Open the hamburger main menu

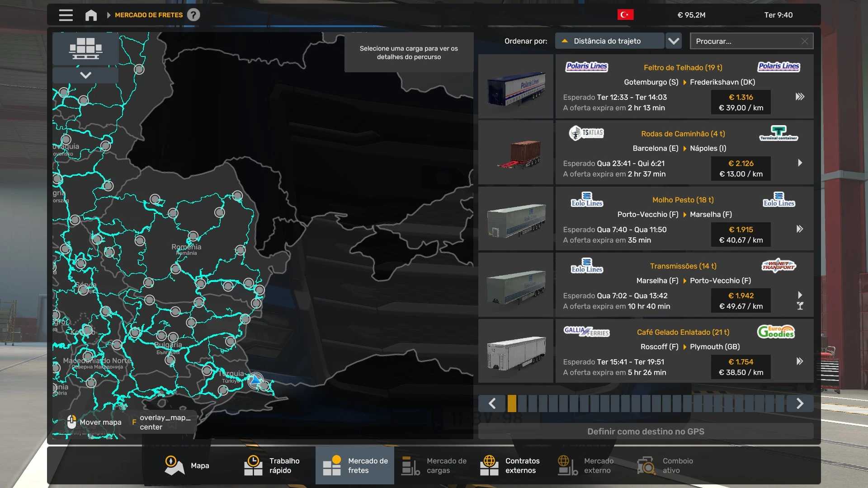[x=66, y=15]
